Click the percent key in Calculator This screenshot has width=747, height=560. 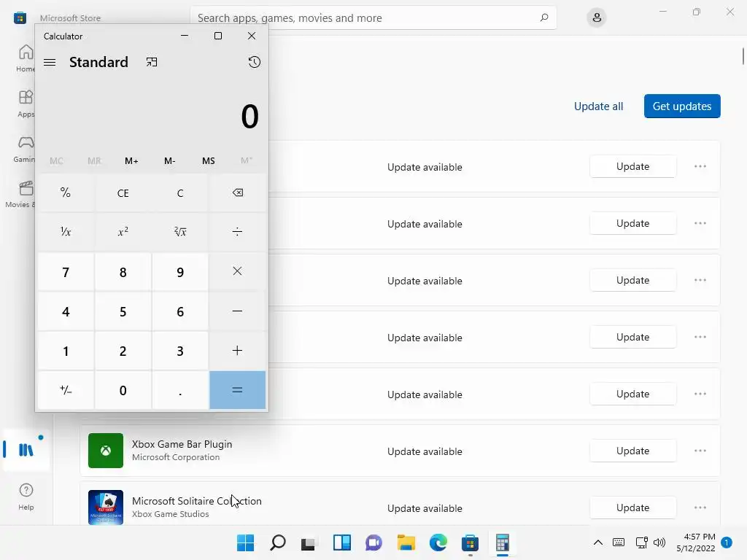[66, 192]
